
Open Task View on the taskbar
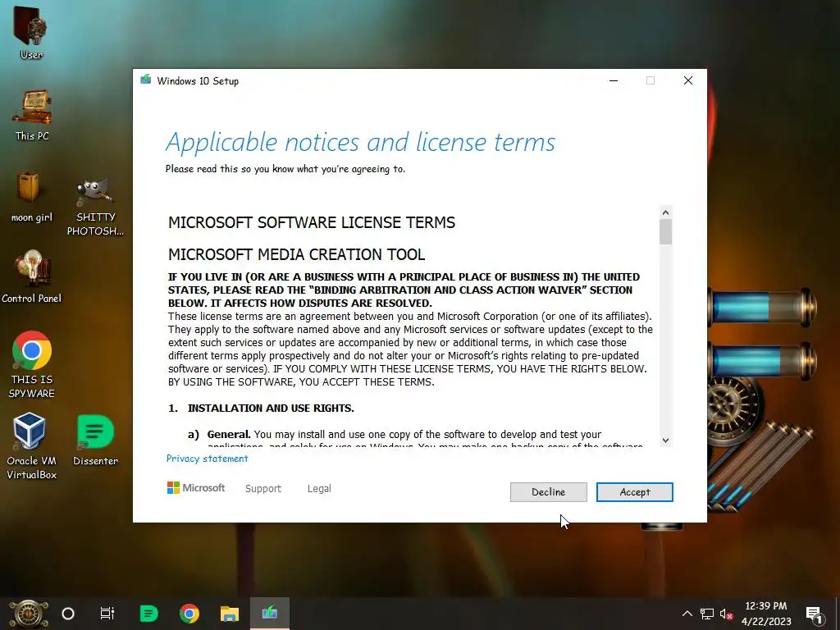click(107, 614)
